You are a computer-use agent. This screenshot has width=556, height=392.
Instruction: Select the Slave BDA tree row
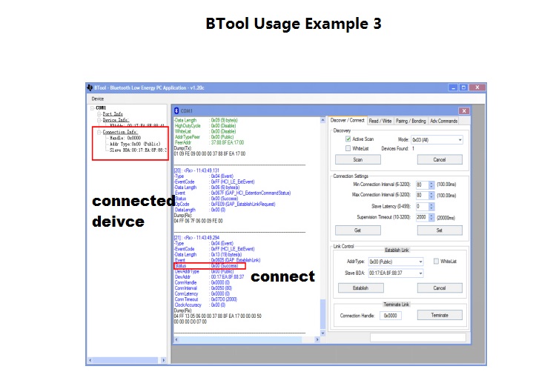pyautogui.click(x=138, y=150)
